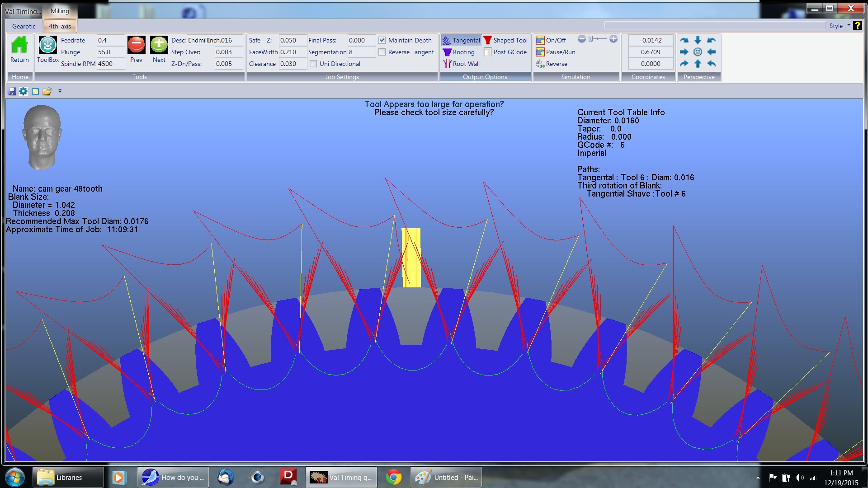Click the settings gear in quick toolbar
This screenshot has width=868, height=488.
pos(23,91)
